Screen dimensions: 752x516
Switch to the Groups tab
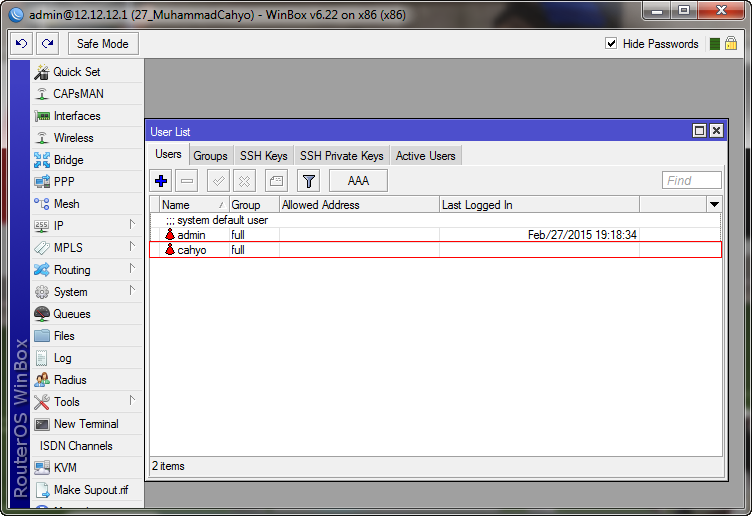click(x=211, y=156)
